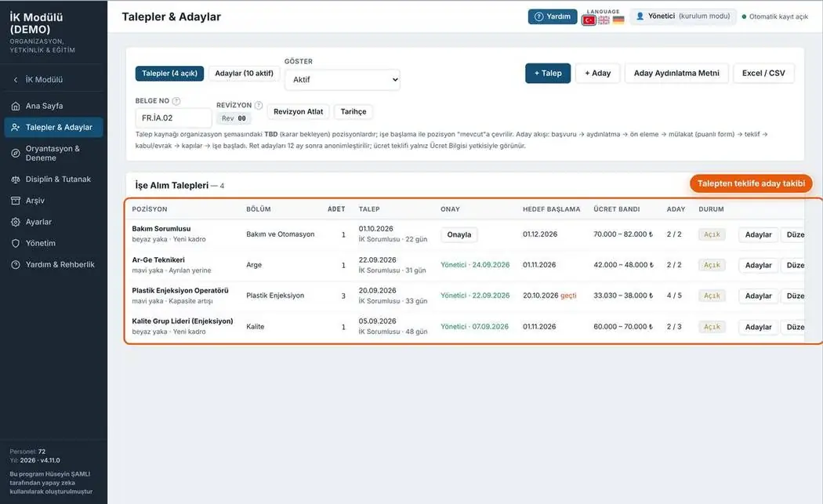Add a new request with + Talep

click(x=548, y=74)
